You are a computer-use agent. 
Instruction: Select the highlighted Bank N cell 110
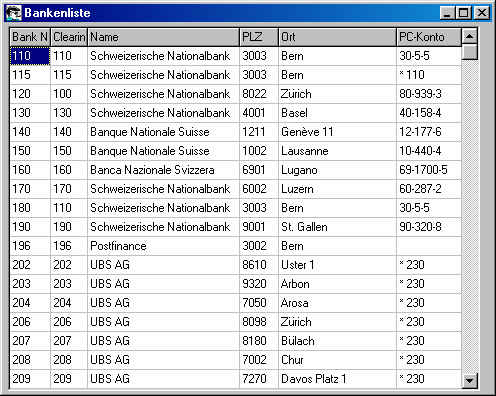click(30, 56)
